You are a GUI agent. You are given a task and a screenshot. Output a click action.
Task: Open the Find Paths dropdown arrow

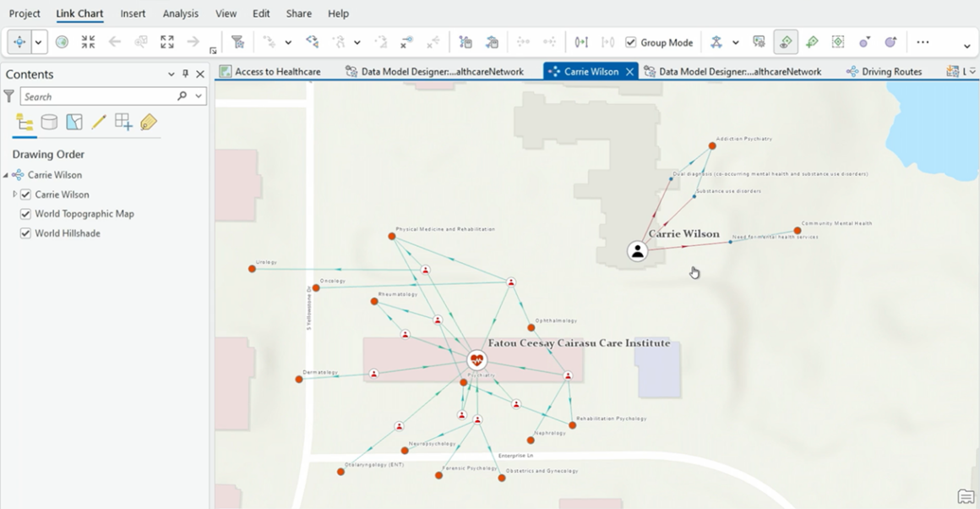[357, 42]
